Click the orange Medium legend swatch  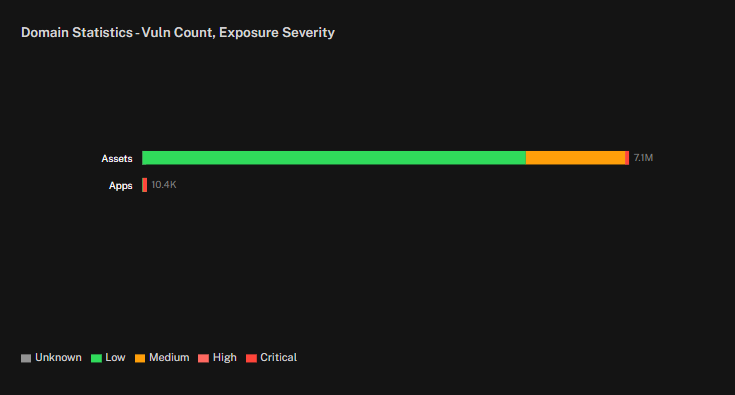tap(140, 358)
